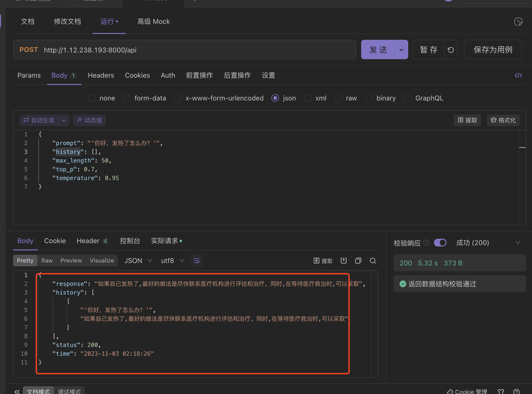Click the reset icon beside 暂存
Image resolution: width=532 pixels, height=394 pixels.
click(x=451, y=50)
